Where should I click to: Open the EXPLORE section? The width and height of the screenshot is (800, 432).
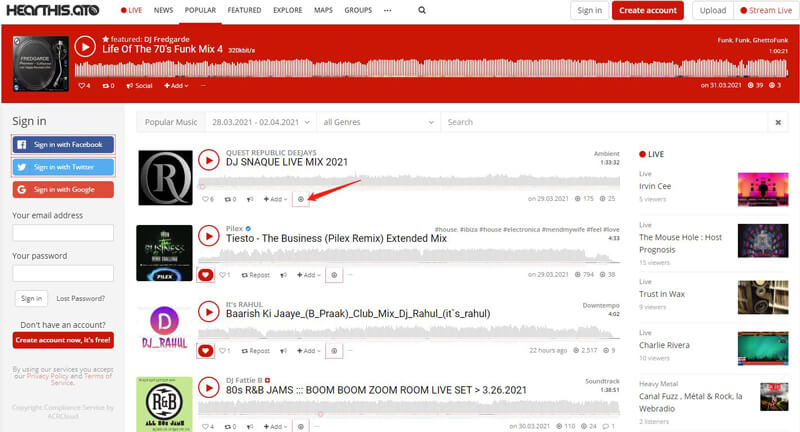[x=288, y=10]
